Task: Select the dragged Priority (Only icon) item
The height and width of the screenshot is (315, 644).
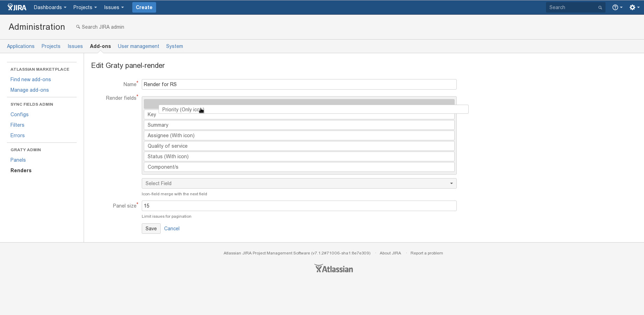Action: pos(313,110)
